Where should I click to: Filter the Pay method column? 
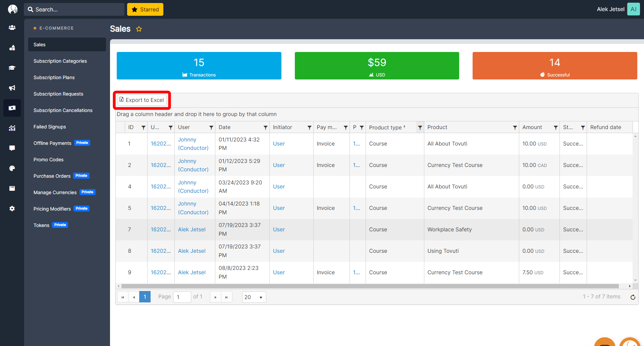[x=345, y=127]
